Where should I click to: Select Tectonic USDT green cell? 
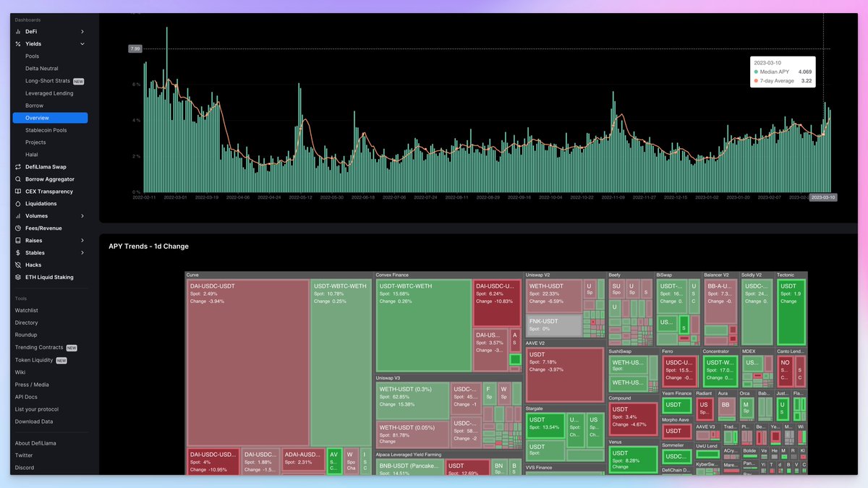791,312
